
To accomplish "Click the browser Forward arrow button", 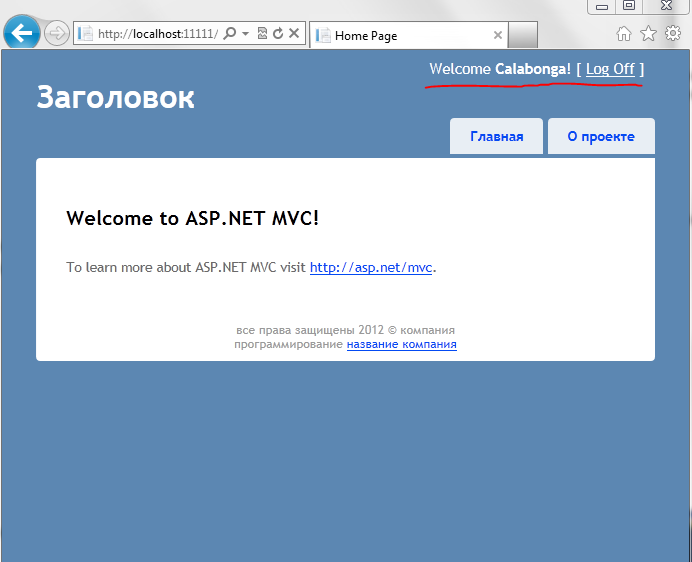I will pos(56,33).
